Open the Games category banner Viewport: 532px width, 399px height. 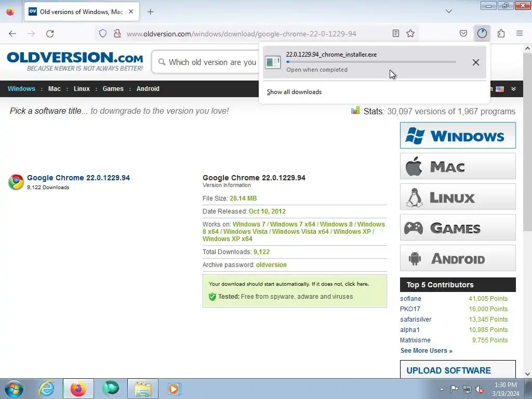(x=458, y=228)
